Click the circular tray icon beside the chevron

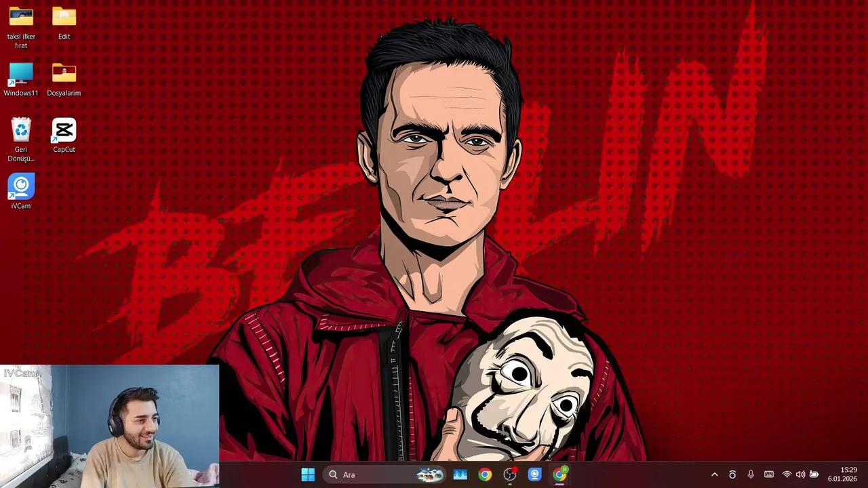(x=732, y=474)
